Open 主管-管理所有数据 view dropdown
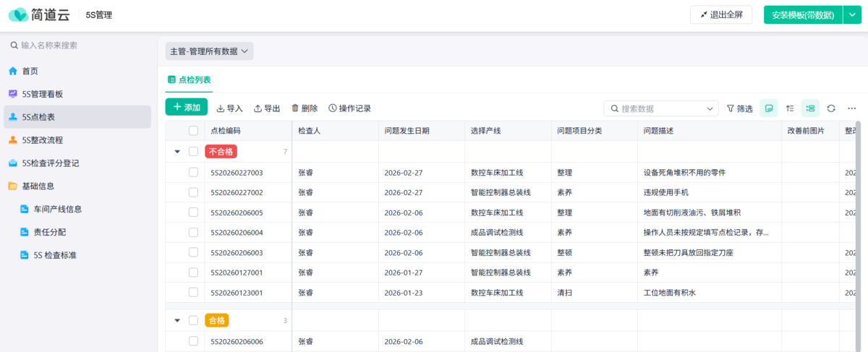The image size is (868, 352). pyautogui.click(x=209, y=51)
